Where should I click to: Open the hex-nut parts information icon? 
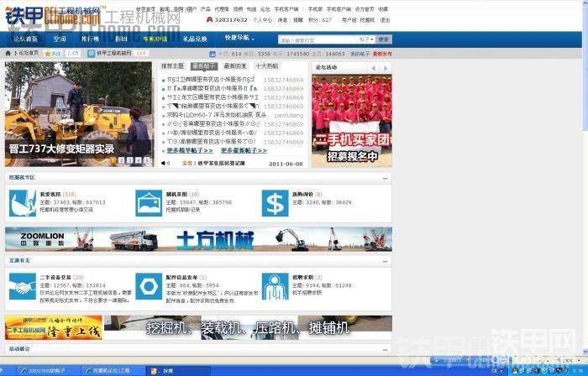coord(149,286)
